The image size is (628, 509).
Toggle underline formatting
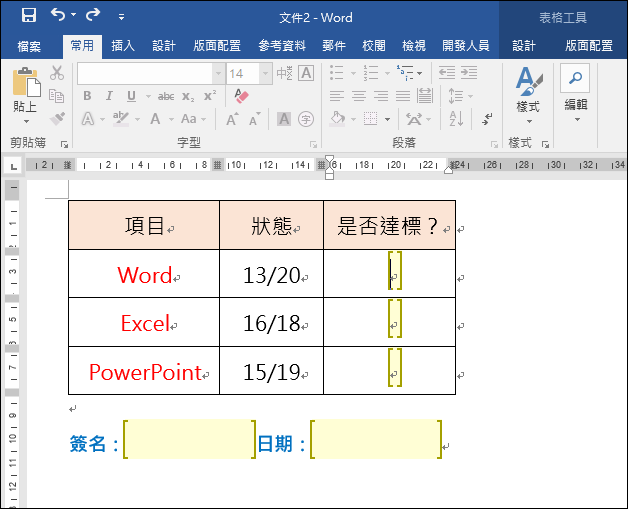click(x=131, y=96)
